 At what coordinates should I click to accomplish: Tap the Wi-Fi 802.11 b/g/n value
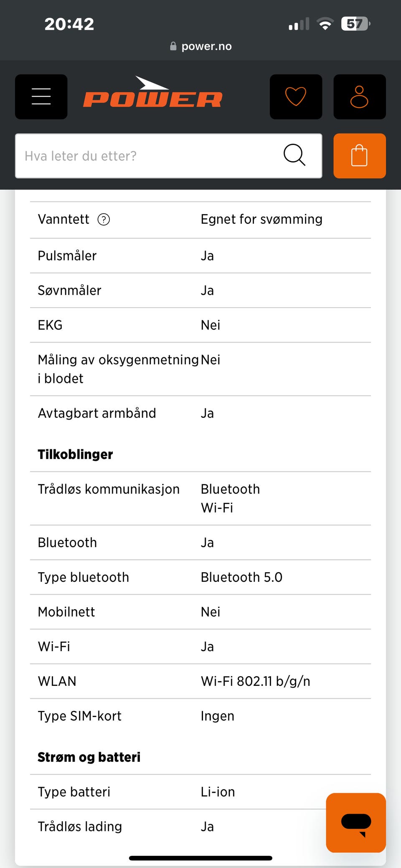[x=255, y=681]
